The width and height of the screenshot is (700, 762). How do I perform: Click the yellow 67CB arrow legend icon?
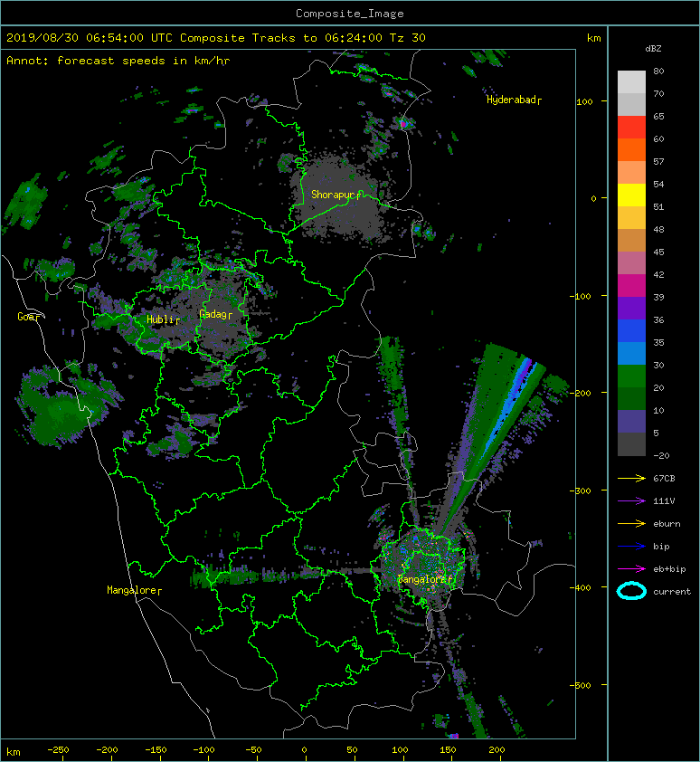631,478
